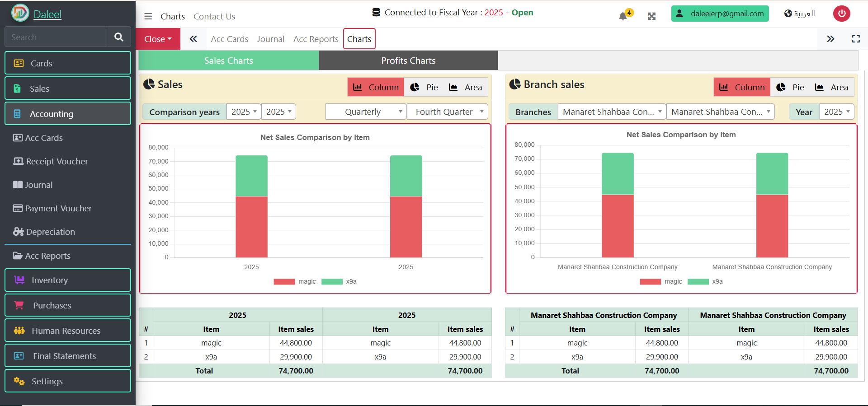Click the expand arrows icon beside the bell

(651, 16)
